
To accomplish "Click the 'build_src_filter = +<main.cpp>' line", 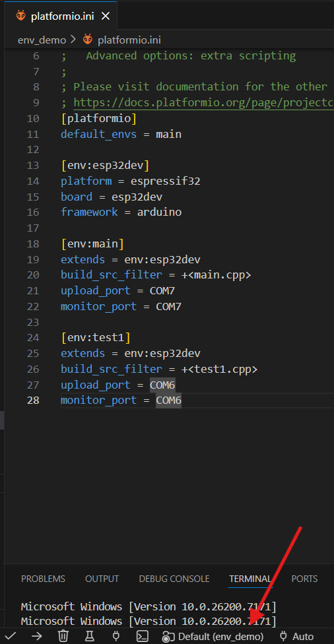I will pos(156,275).
